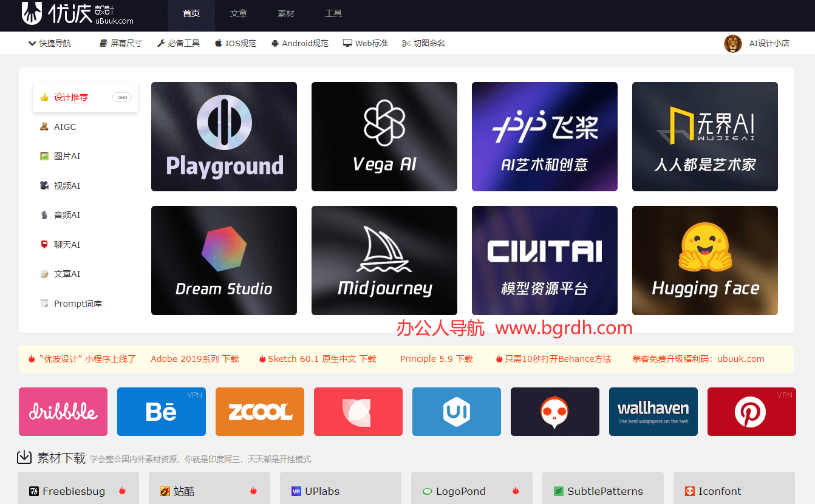
Task: Click the Dribbble site tile
Action: click(63, 412)
